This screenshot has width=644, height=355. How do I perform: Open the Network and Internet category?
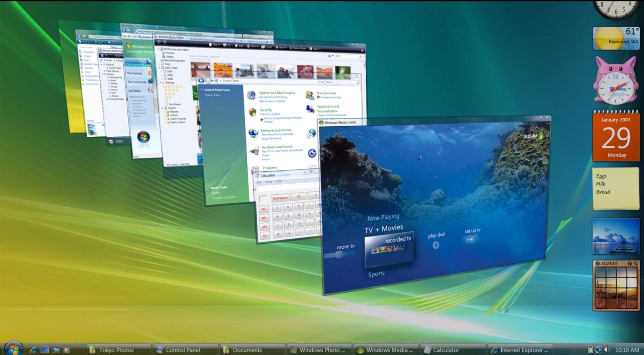(x=276, y=130)
